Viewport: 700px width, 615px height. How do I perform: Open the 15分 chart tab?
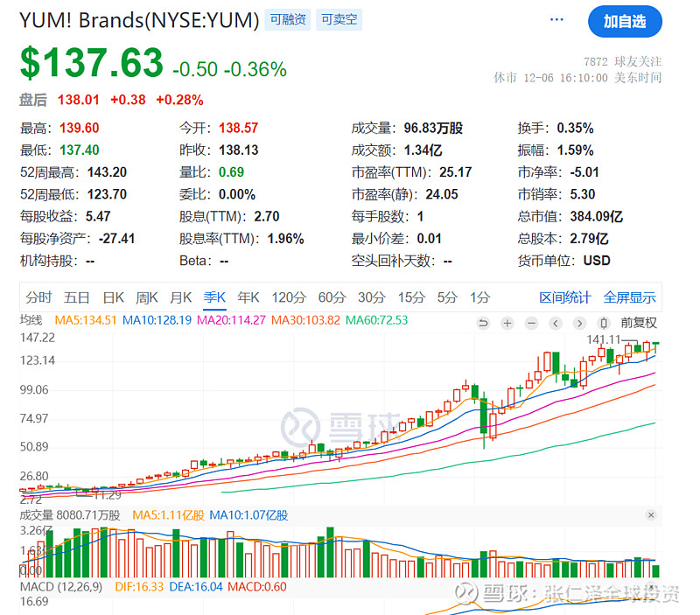tap(411, 297)
